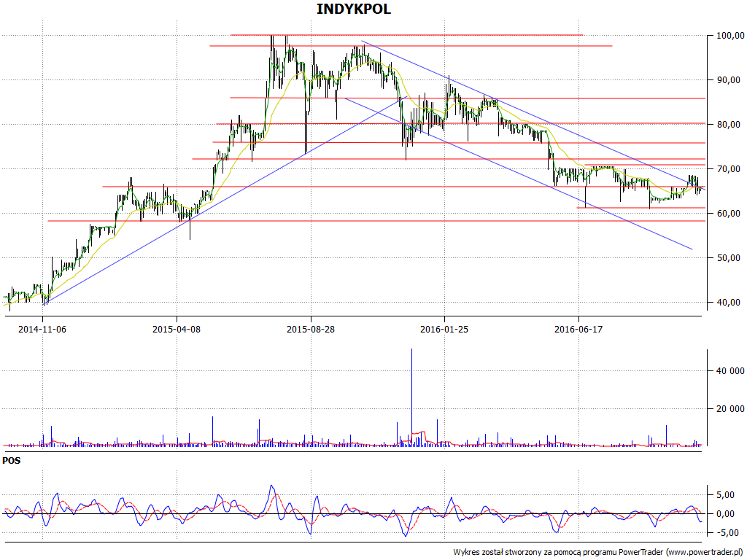Viewport: 747px width, 560px height.
Task: Click the 100,00 price axis label
Action: click(730, 35)
